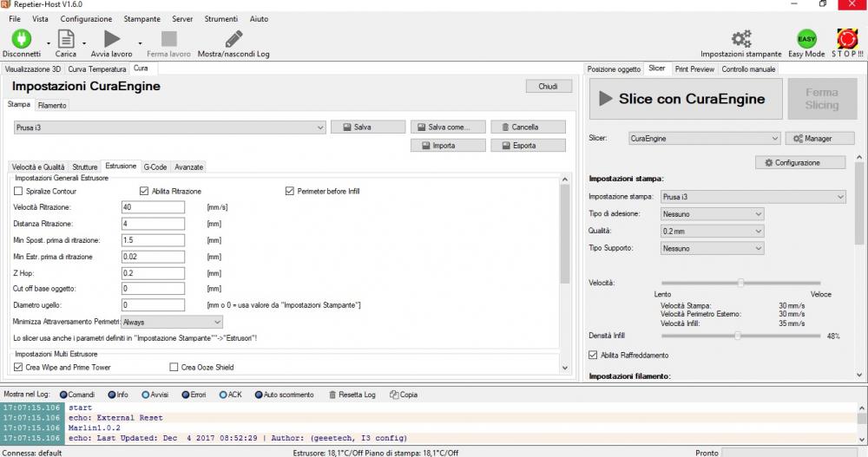Image resolution: width=868 pixels, height=457 pixels.
Task: Uncheck Abilita Ritrazione checkbox
Action: [x=144, y=191]
